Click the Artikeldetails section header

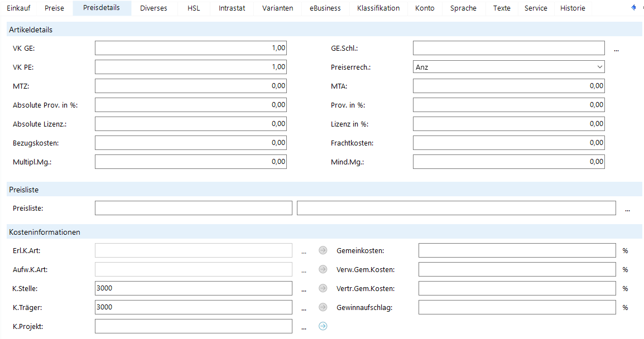tap(324, 30)
